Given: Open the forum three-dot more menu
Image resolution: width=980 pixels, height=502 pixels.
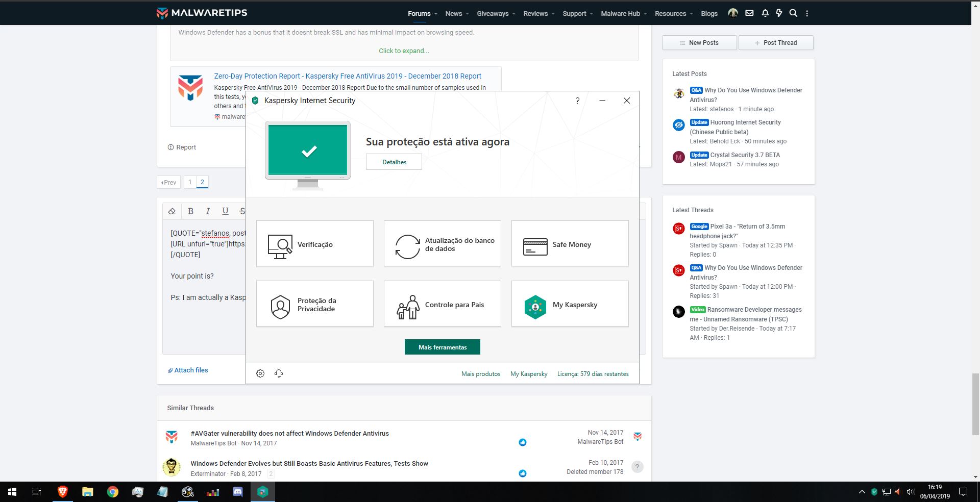Looking at the screenshot, I should [807, 13].
